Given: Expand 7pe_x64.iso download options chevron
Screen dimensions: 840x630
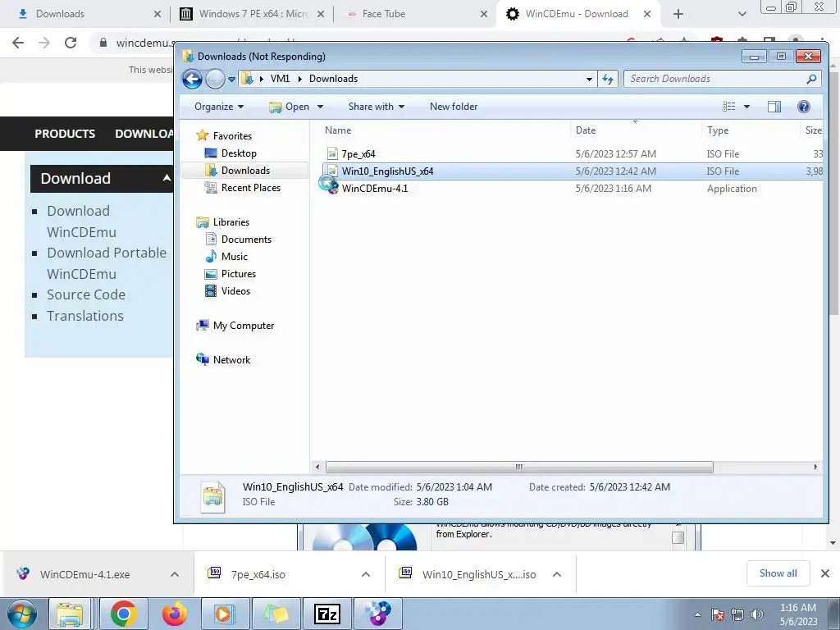Looking at the screenshot, I should click(366, 574).
